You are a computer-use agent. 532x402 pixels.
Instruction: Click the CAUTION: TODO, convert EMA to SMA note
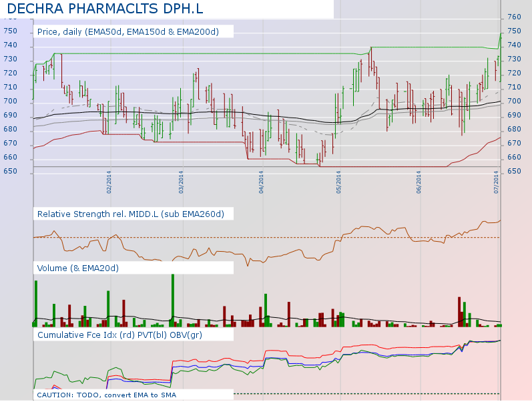[x=107, y=395]
